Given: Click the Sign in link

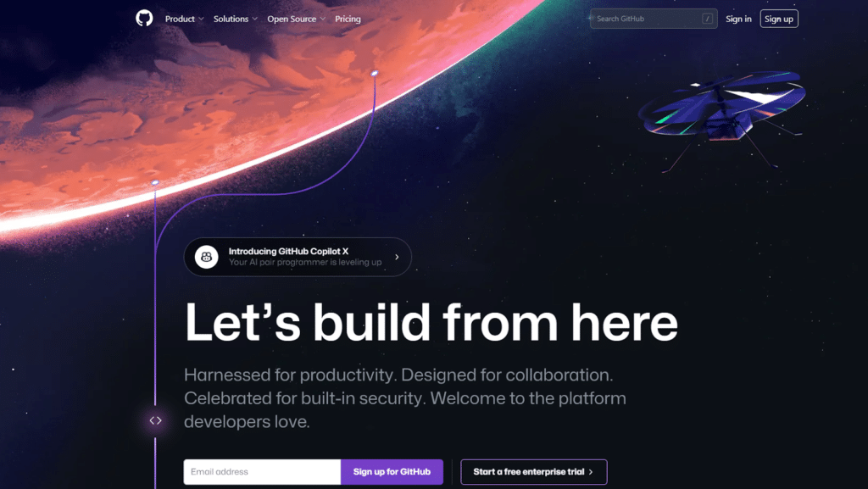Looking at the screenshot, I should 738,19.
